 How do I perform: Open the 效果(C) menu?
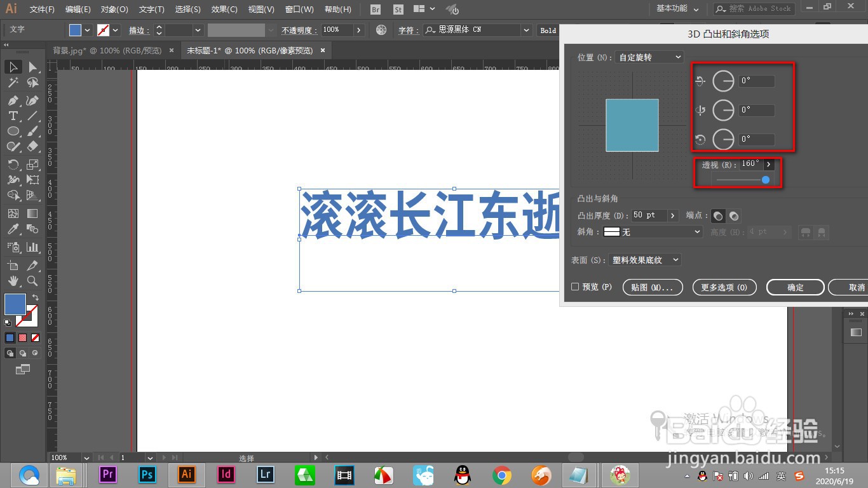224,10
